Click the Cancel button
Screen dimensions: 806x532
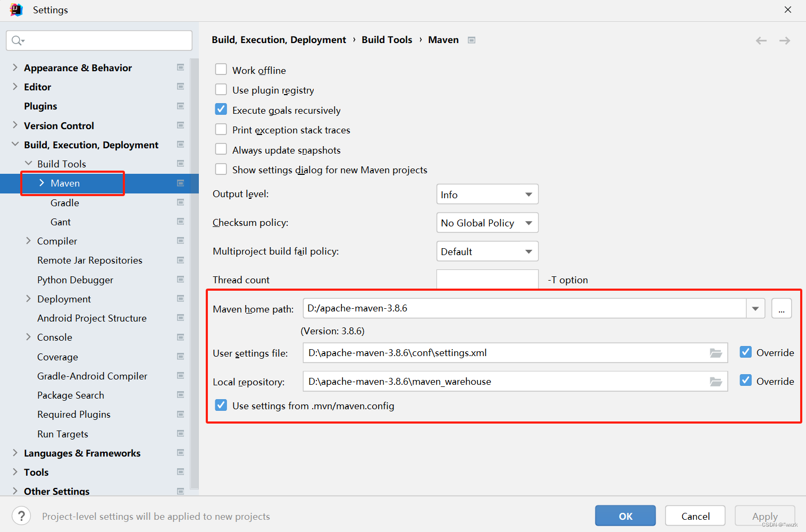point(695,516)
